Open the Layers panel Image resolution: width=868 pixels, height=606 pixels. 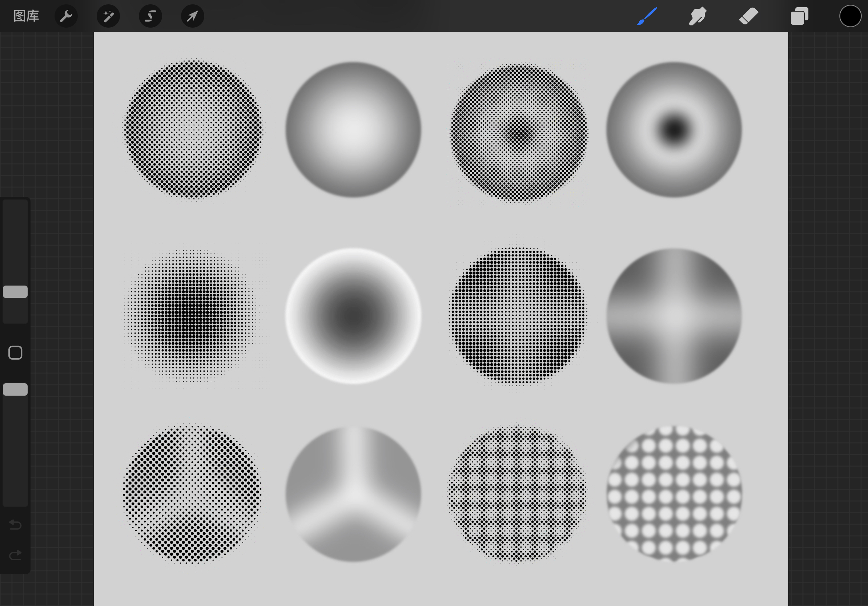pos(799,16)
